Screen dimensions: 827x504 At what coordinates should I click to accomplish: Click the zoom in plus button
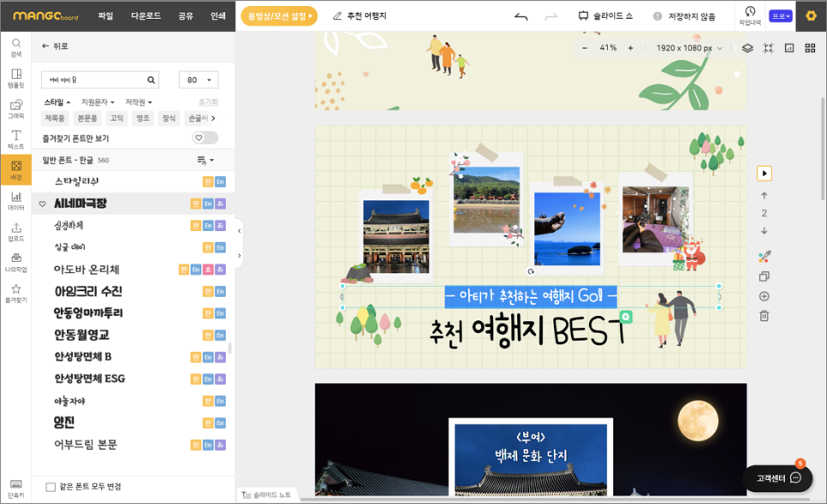click(x=630, y=48)
